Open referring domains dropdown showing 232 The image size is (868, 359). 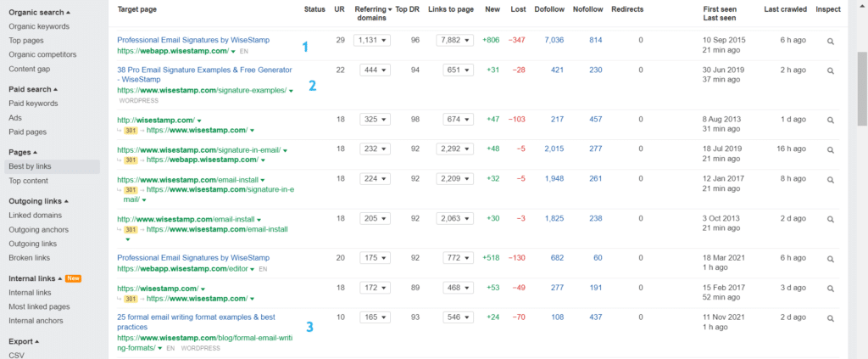pyautogui.click(x=375, y=149)
